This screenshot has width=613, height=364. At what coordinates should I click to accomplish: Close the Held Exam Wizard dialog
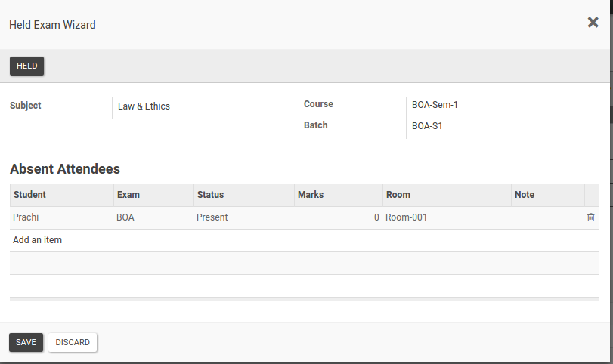point(593,23)
